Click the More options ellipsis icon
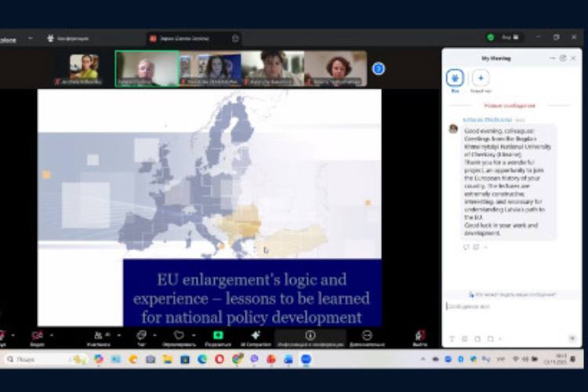Screen dimensions: 588x392 [367, 335]
